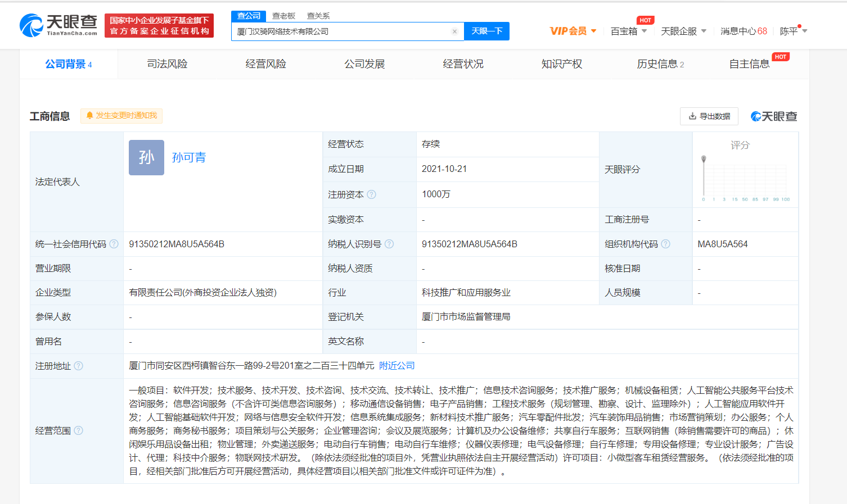Click the 工商信息 section heading

point(50,116)
